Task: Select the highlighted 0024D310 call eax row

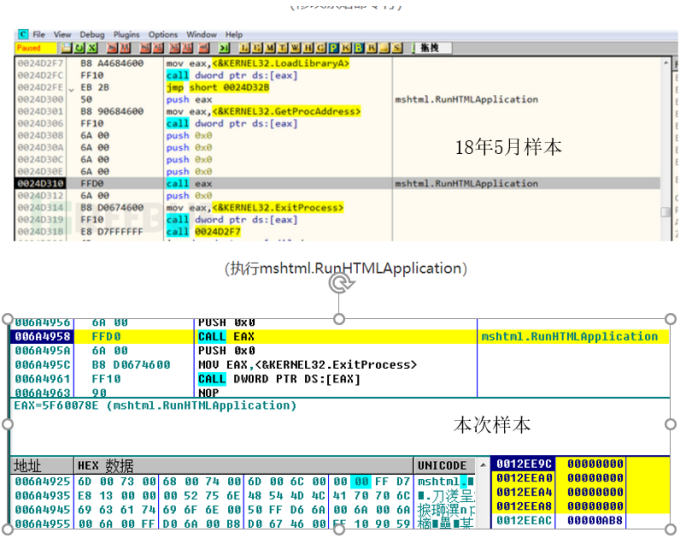Action: tap(200, 184)
